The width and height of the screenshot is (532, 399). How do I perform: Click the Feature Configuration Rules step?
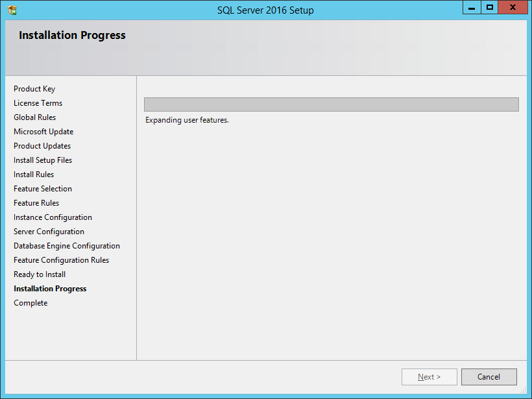pos(61,260)
